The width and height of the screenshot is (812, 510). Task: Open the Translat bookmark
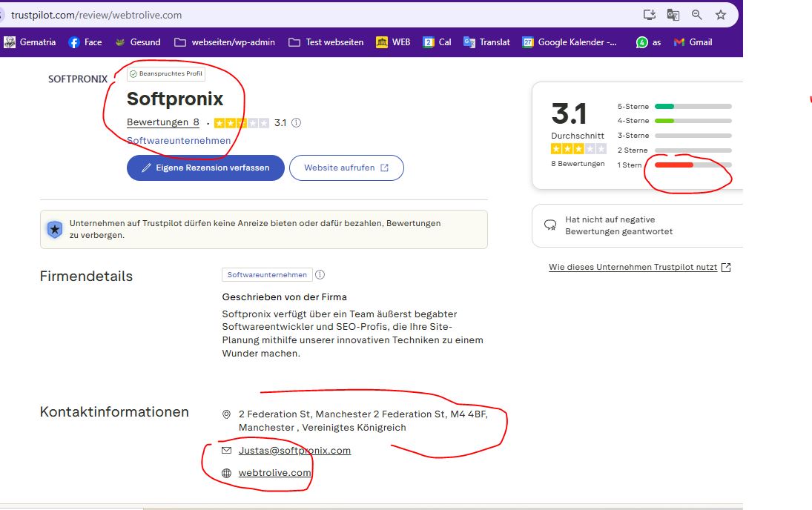(486, 42)
